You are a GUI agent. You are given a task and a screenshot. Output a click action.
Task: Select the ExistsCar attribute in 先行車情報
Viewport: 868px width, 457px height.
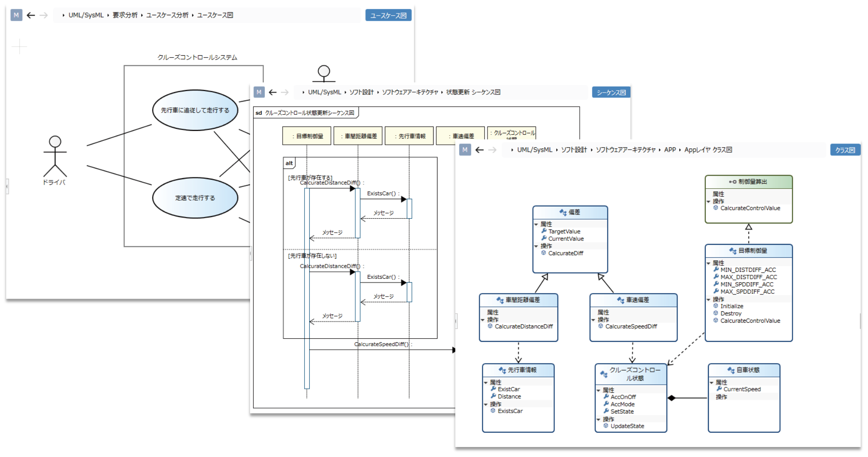tap(509, 389)
